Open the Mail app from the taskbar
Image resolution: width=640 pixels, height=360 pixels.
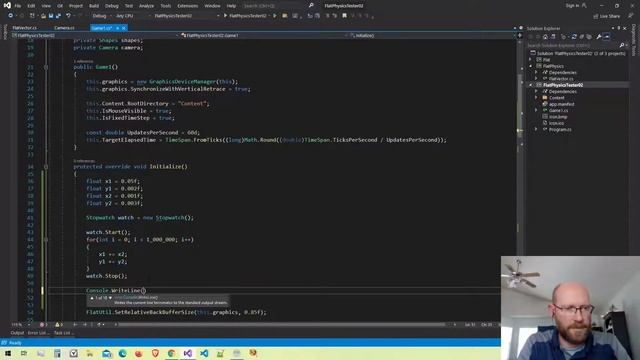pyautogui.click(x=107, y=353)
